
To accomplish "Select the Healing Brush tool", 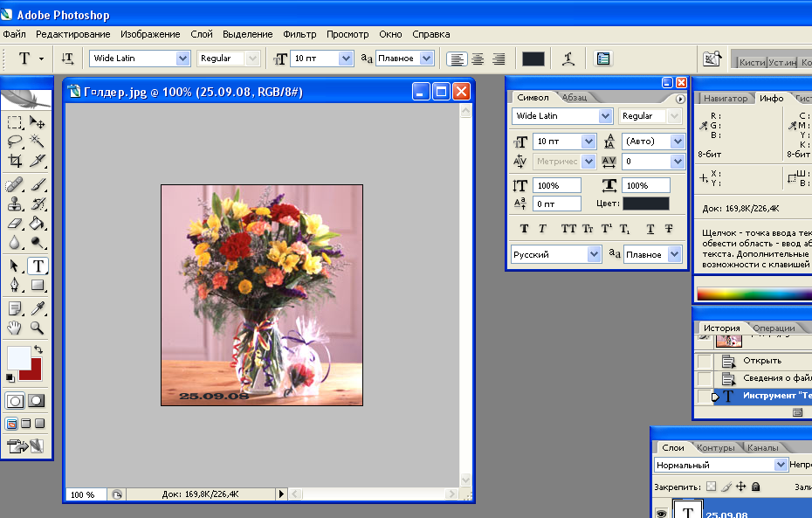I will coord(15,184).
